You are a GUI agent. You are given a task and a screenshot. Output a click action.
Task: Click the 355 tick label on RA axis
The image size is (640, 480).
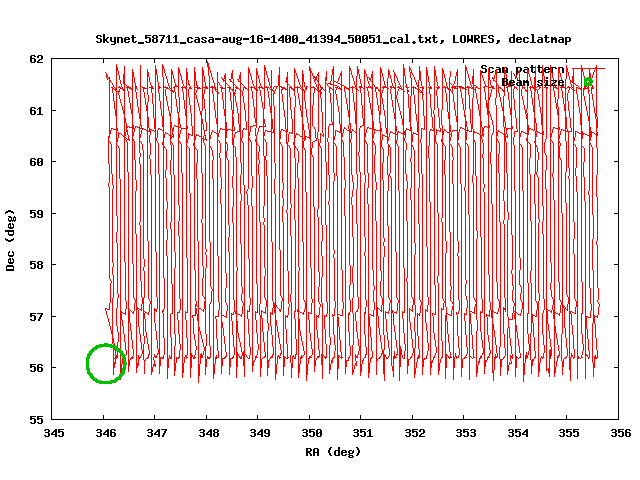569,433
